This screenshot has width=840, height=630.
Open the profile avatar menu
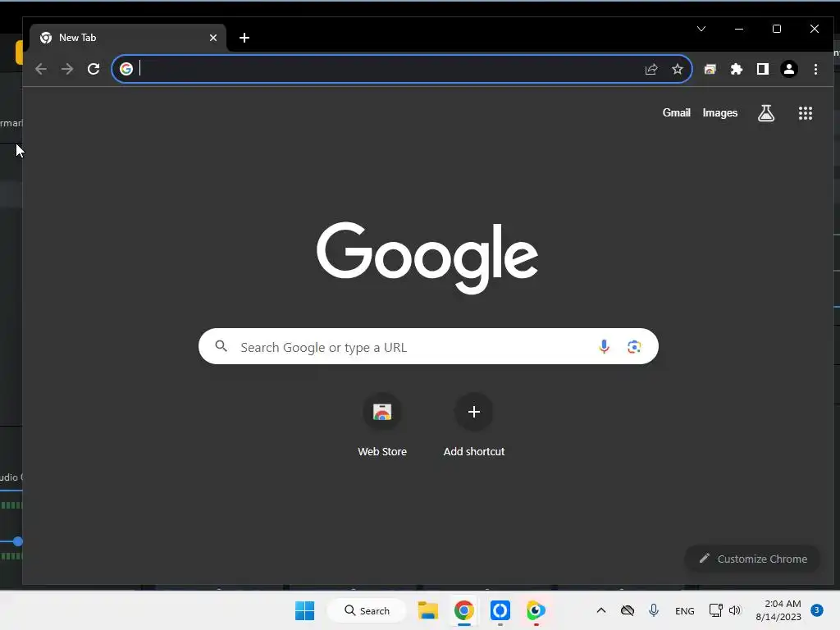click(788, 69)
